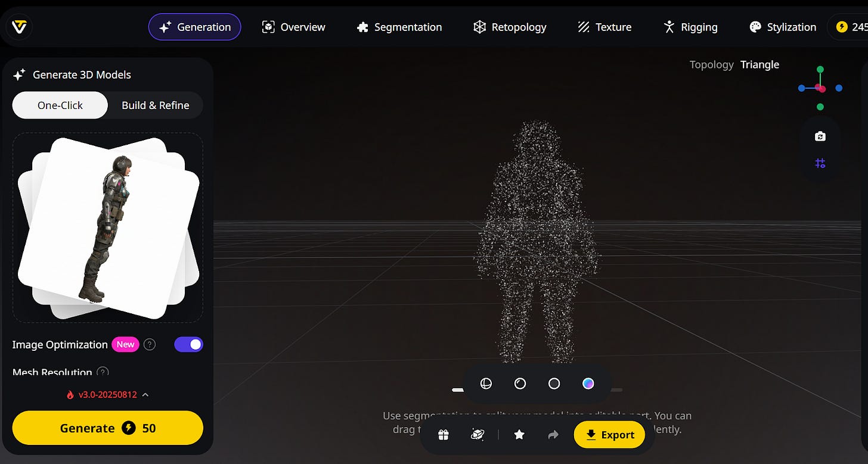Click the Topology label in viewport
Viewport: 868px width, 464px height.
point(711,64)
